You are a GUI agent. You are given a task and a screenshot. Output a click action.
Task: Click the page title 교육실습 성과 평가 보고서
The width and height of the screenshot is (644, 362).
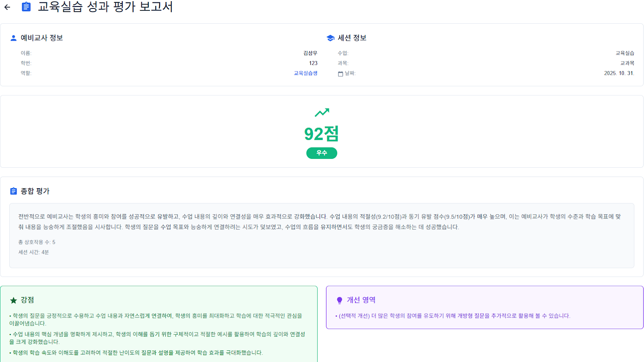(x=105, y=7)
